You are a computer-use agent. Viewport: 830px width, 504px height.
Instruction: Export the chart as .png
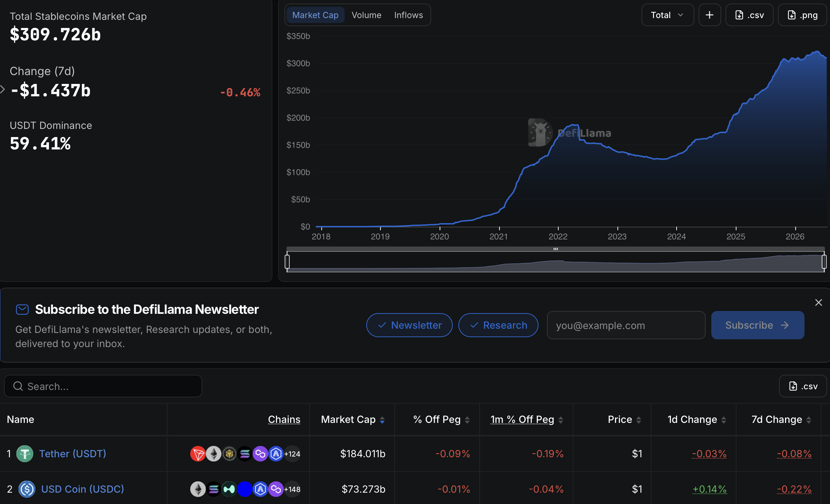click(x=802, y=15)
